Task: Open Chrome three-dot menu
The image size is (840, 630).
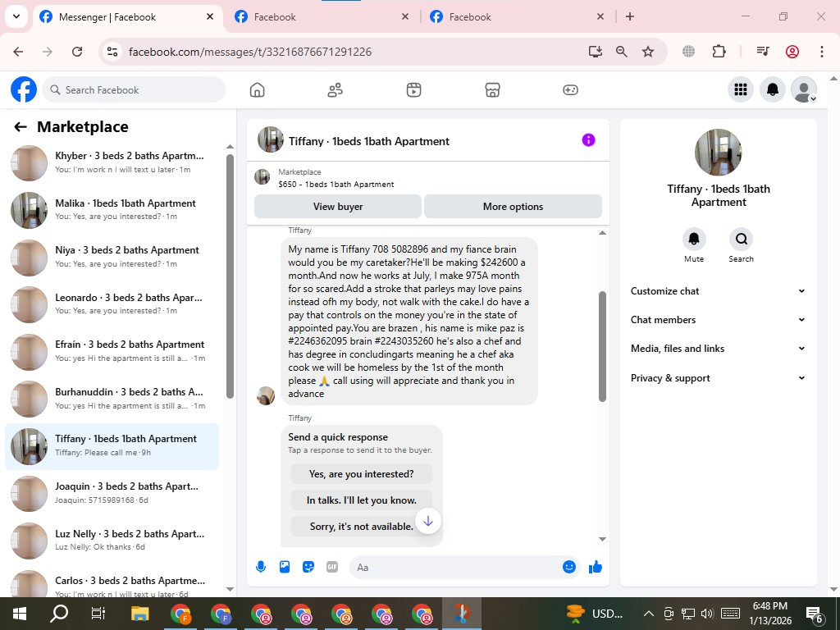Action: click(x=821, y=52)
